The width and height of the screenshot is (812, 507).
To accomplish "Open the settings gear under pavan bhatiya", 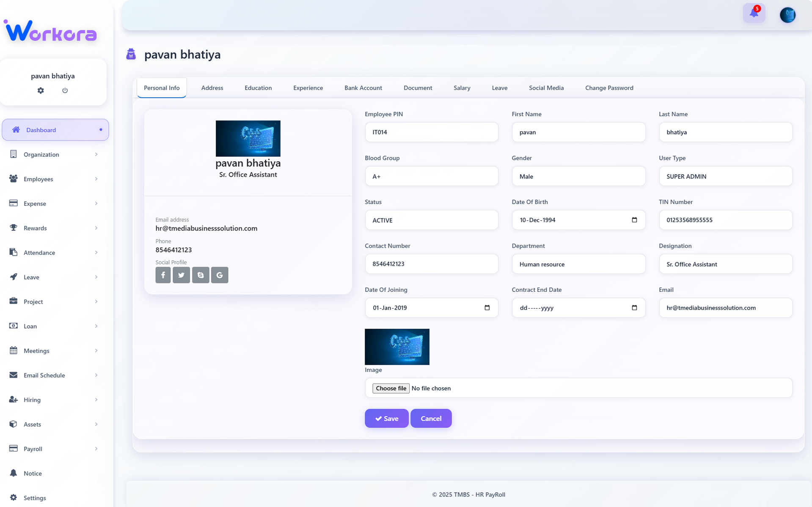I will 41,90.
